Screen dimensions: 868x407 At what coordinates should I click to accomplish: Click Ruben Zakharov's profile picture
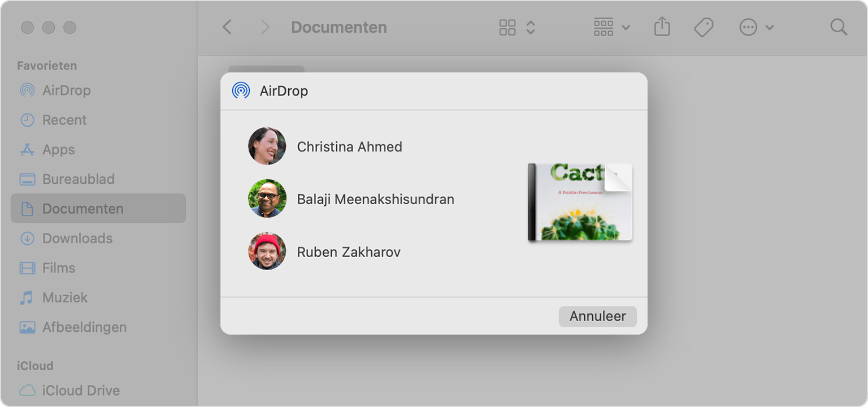click(x=266, y=251)
